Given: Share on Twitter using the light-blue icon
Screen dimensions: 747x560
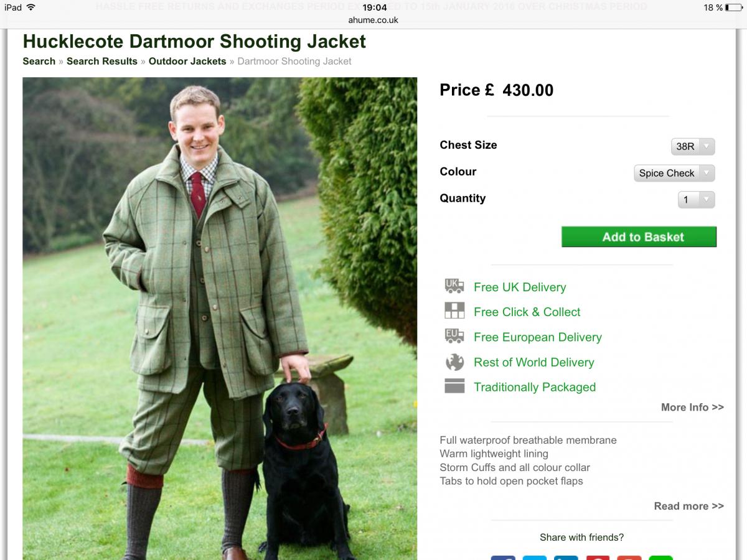Looking at the screenshot, I should coord(534,558).
